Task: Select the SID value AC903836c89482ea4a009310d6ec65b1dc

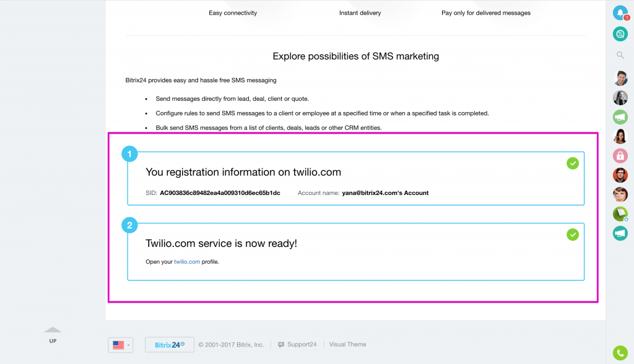Action: coord(220,193)
